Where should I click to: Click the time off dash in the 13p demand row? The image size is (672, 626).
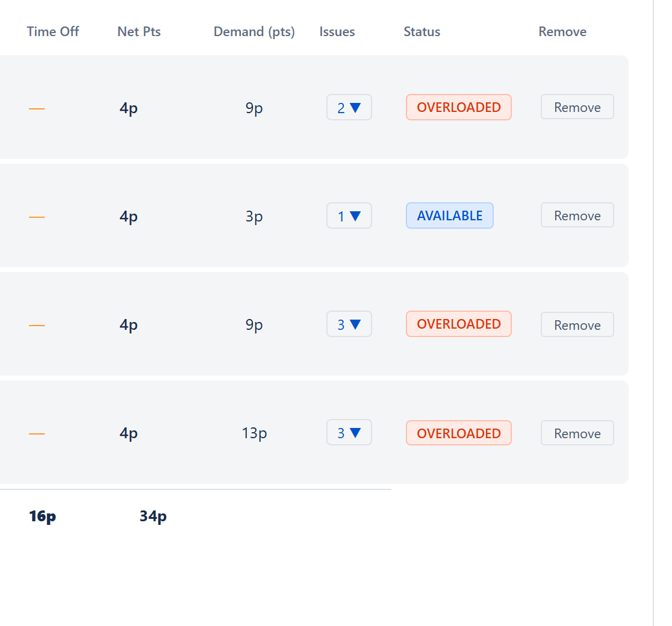[37, 434]
